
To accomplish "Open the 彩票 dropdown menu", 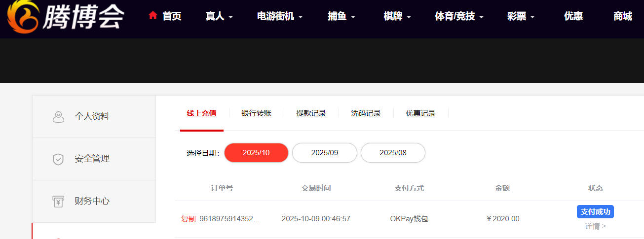I will pos(521,16).
